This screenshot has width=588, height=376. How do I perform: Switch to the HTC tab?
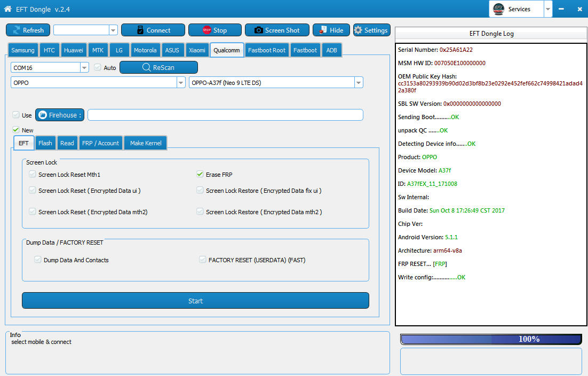[49, 50]
